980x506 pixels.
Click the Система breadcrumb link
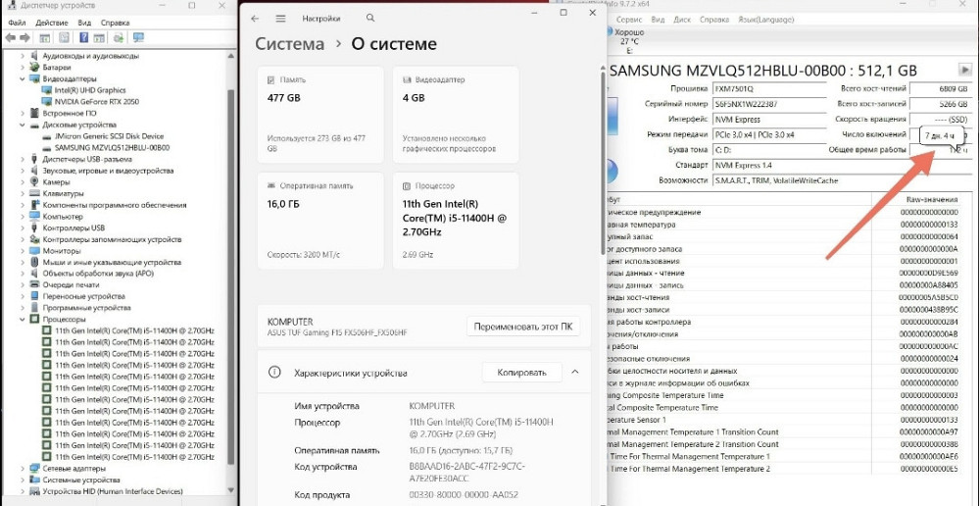click(290, 44)
